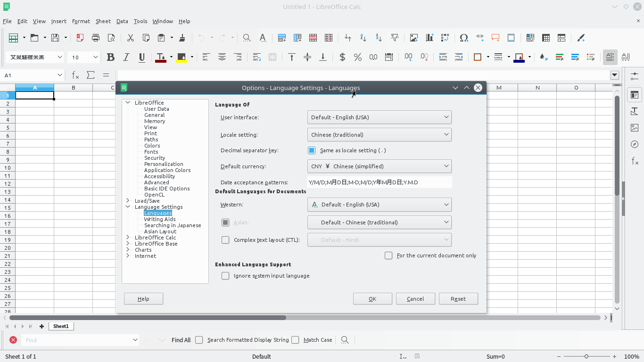The image size is (644, 362).
Task: Align text left icon
Action: point(206,57)
